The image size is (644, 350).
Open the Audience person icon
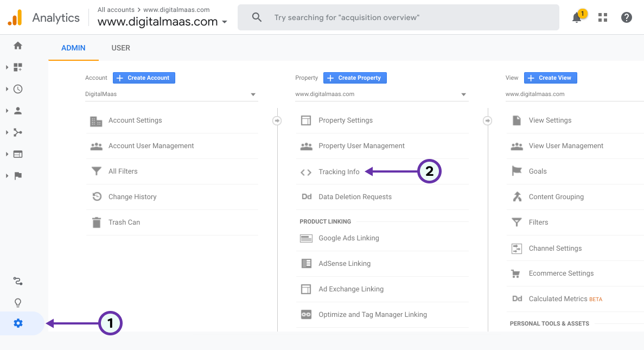coord(18,111)
